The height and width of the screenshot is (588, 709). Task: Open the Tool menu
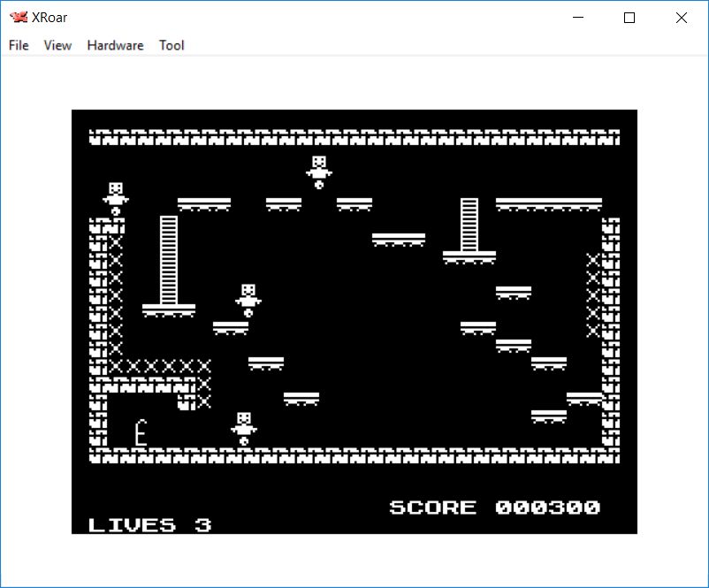coord(172,45)
